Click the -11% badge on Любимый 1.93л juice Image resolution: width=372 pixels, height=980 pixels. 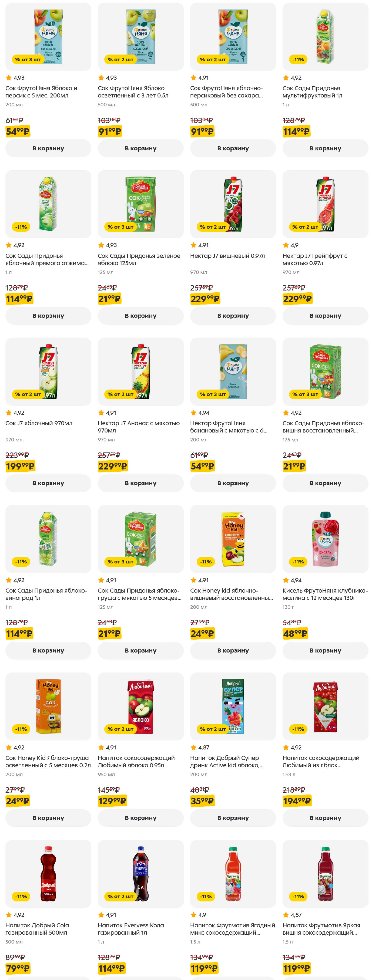[298, 729]
